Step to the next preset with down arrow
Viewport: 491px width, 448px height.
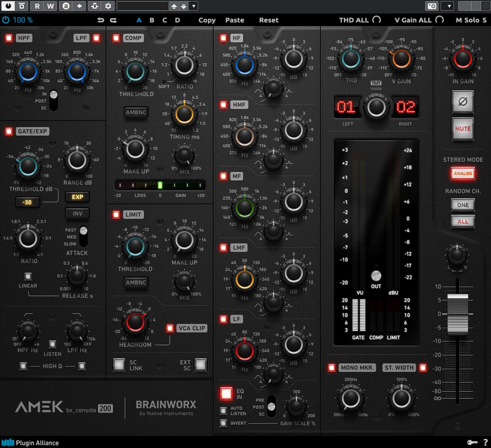click(184, 6)
